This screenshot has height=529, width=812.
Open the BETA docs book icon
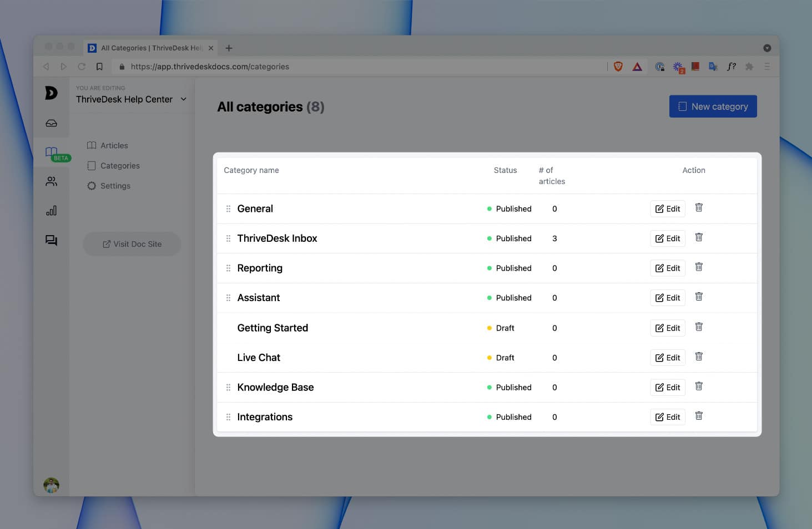52,152
